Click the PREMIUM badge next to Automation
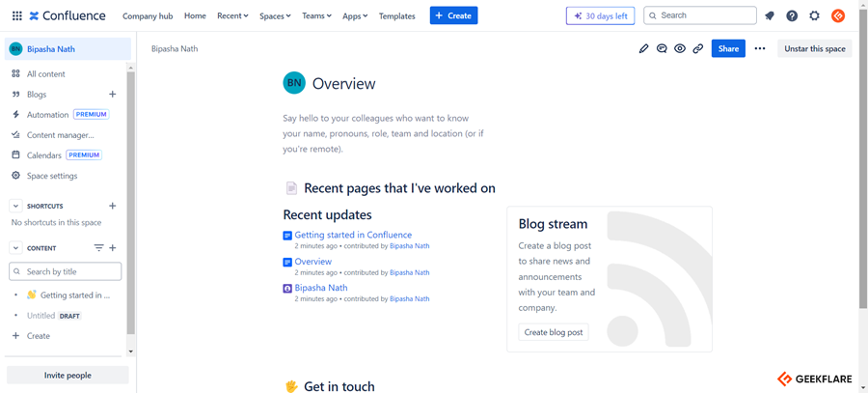868x393 pixels. pyautogui.click(x=92, y=115)
